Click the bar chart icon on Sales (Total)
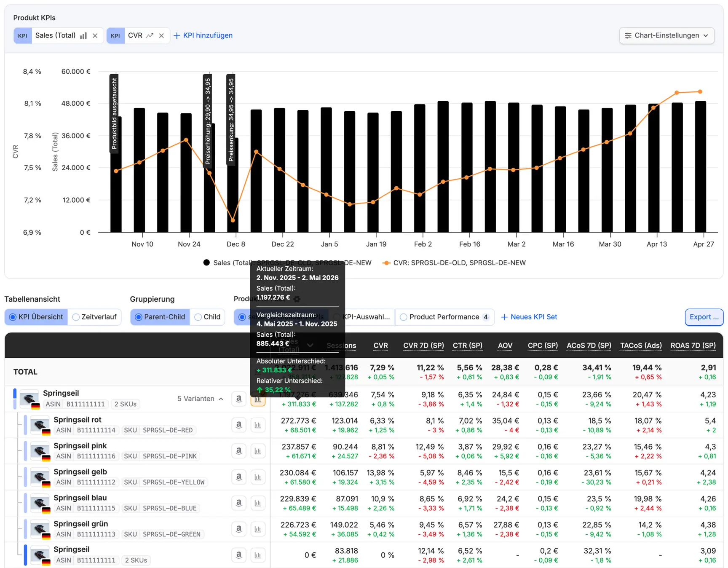The image size is (728, 568). point(83,36)
